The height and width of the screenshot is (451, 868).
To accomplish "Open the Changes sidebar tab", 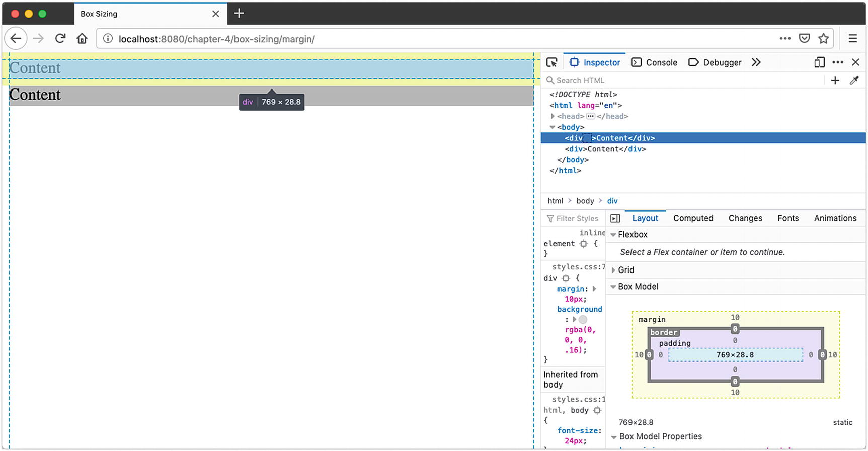I will coord(745,218).
